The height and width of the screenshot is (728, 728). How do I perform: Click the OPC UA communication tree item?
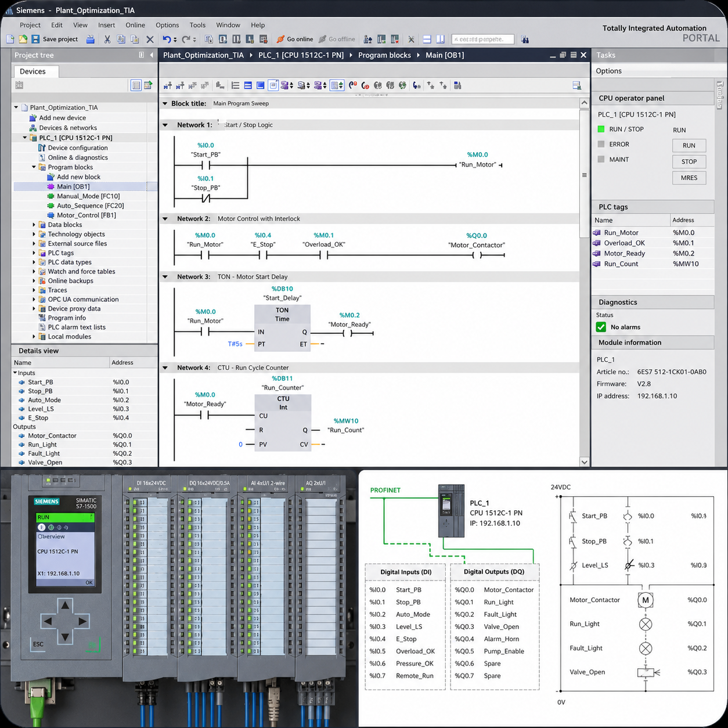click(x=83, y=300)
